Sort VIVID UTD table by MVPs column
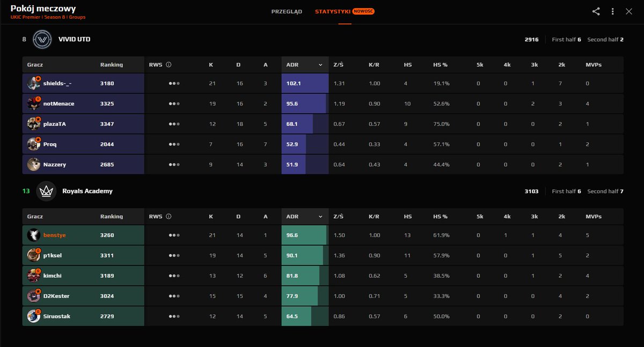Screen dimensions: 644x347 click(x=594, y=65)
